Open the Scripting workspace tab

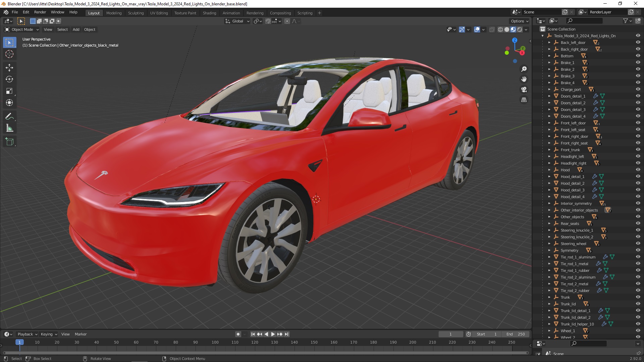(x=305, y=13)
